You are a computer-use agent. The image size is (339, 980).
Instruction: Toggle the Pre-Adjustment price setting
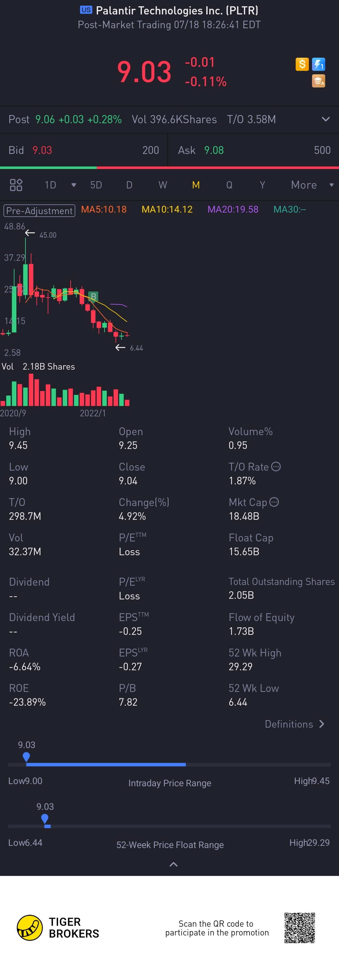[x=39, y=210]
